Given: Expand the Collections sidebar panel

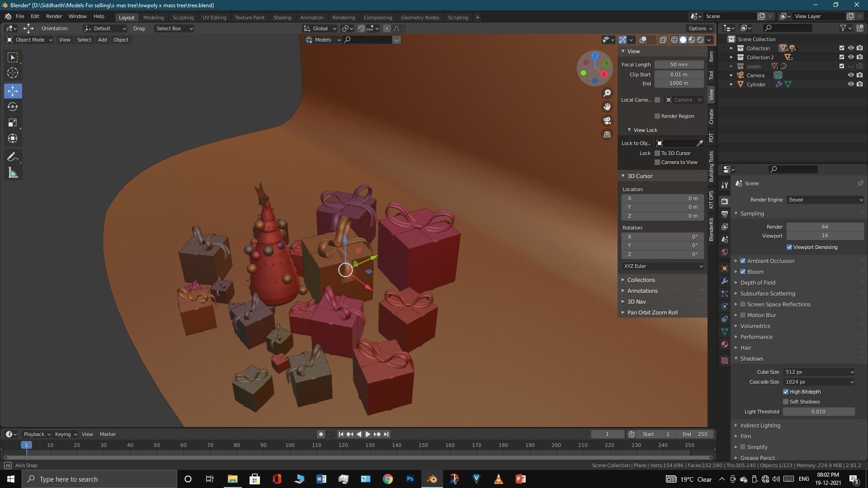Looking at the screenshot, I should 641,280.
